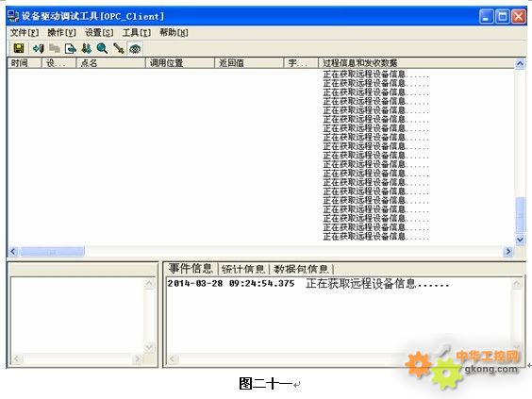Open the 文件[F] menu
532x399 pixels.
(25, 33)
